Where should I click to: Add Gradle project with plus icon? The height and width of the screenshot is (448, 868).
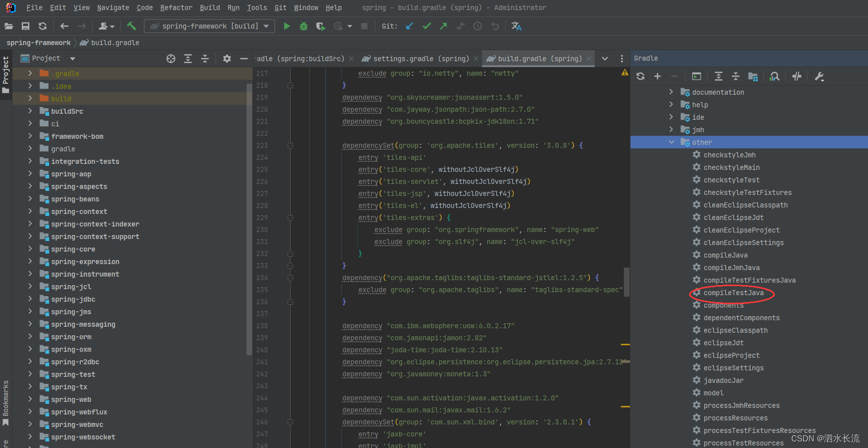pyautogui.click(x=658, y=76)
